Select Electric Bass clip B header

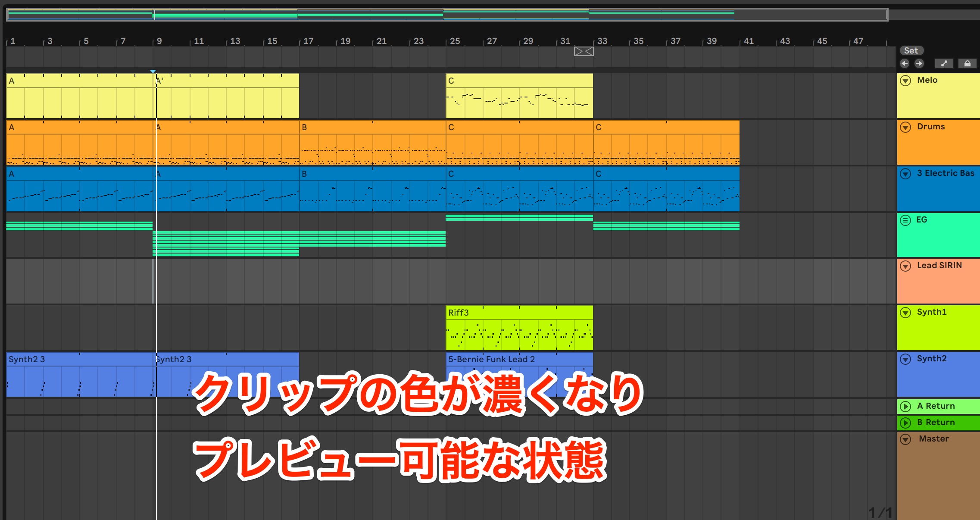pyautogui.click(x=373, y=174)
